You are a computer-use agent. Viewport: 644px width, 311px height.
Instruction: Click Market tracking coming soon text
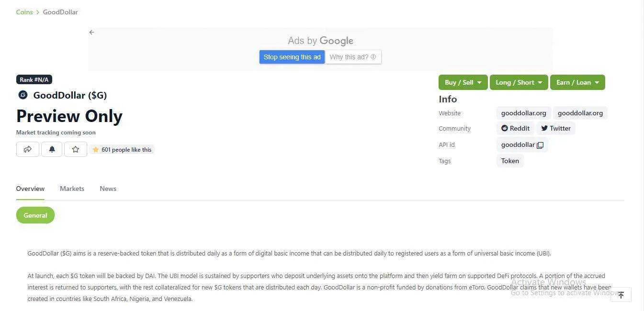(56, 133)
